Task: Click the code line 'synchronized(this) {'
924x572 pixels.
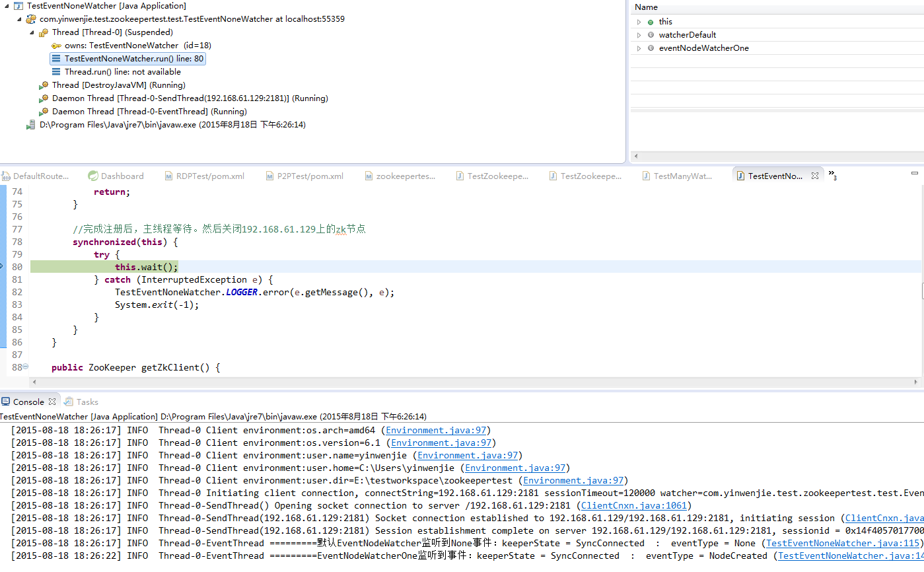Action: [125, 242]
